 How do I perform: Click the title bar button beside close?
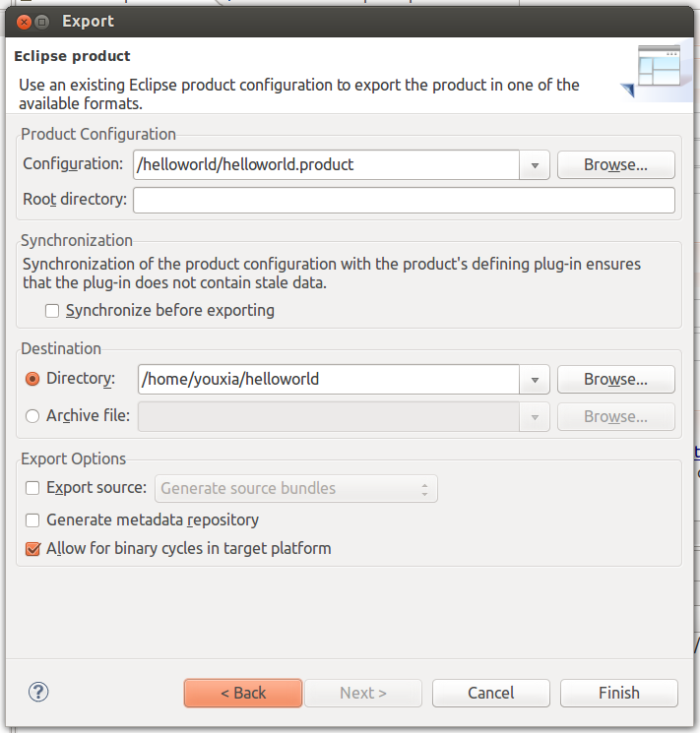pyautogui.click(x=41, y=20)
